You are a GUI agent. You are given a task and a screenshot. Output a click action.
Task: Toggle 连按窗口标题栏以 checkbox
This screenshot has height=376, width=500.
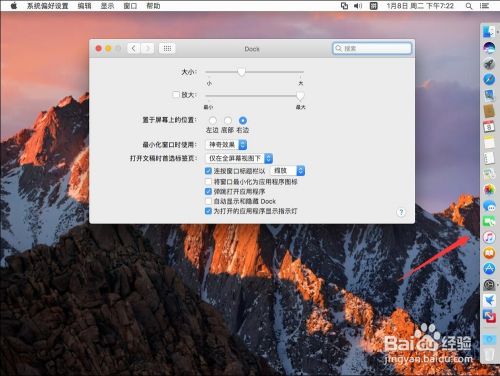[x=208, y=171]
